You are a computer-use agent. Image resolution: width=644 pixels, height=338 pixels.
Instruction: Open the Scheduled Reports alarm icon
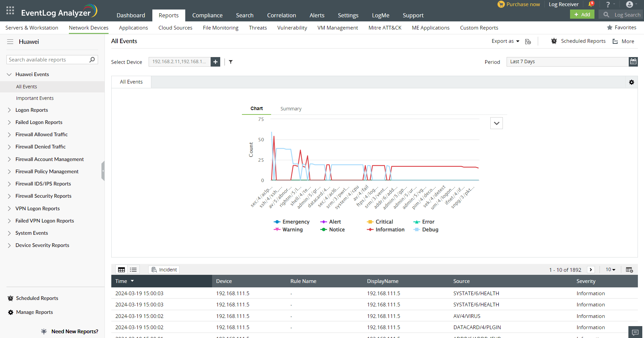point(554,41)
